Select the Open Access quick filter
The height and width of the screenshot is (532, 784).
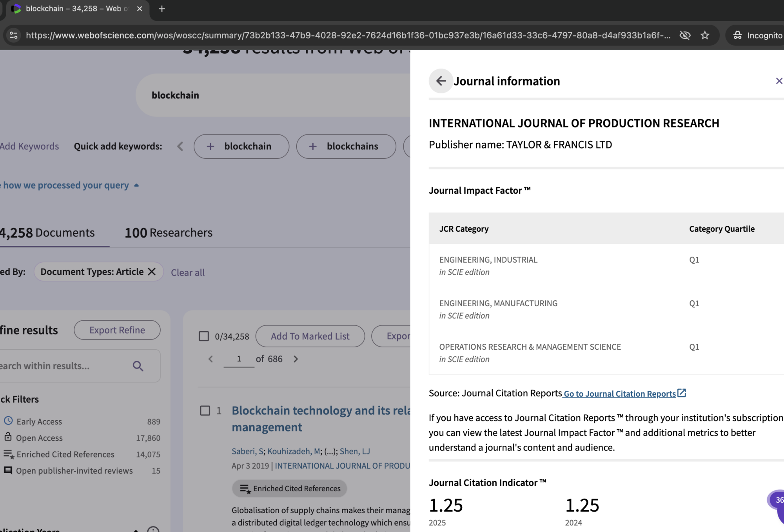pyautogui.click(x=39, y=438)
